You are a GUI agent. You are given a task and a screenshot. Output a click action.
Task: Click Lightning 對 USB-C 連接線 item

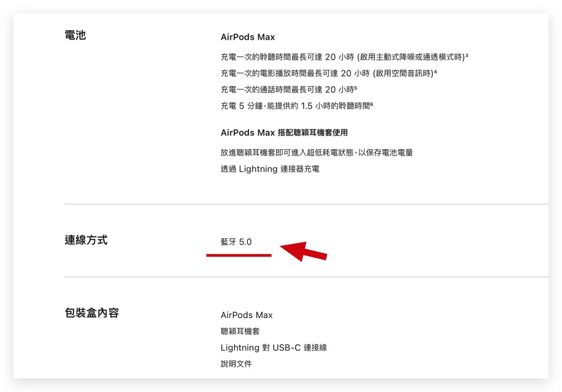[274, 348]
